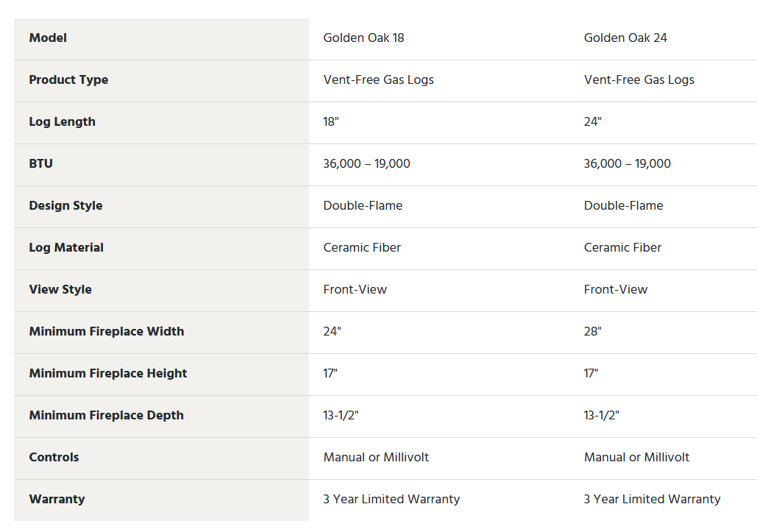Select the Model row header

(48, 38)
